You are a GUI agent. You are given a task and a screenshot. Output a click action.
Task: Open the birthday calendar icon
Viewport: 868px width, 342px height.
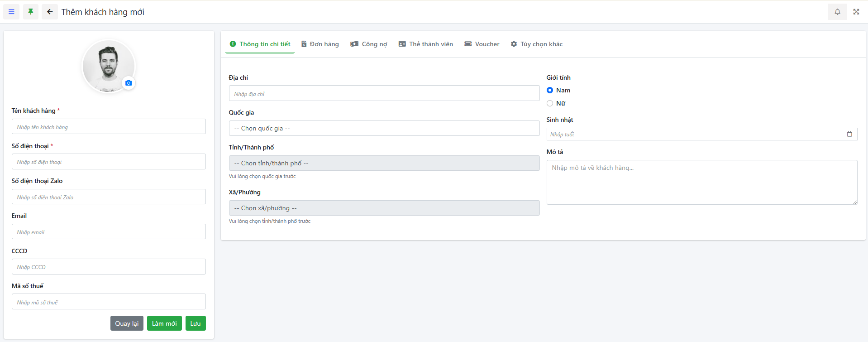pyautogui.click(x=849, y=134)
